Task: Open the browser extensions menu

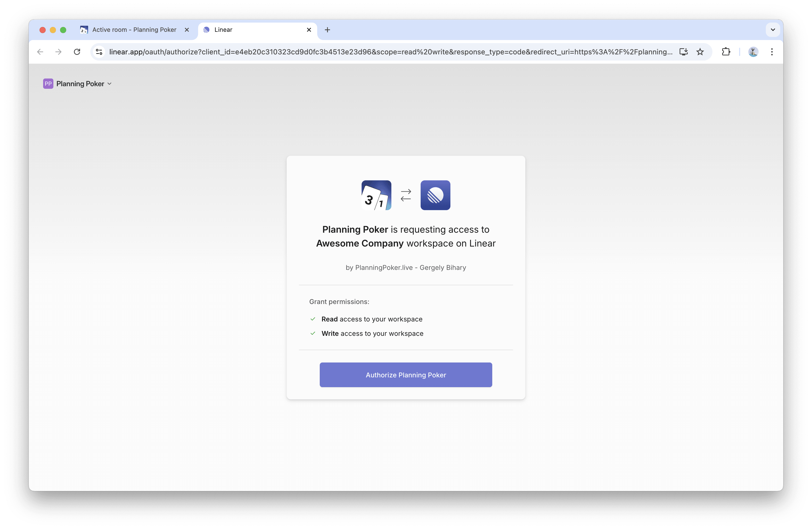Action: point(726,52)
